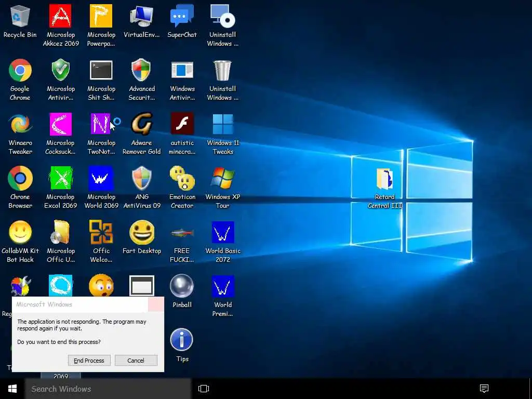Open the Microslop Powerpa... yellow P icon
The height and width of the screenshot is (399, 532).
(x=101, y=16)
